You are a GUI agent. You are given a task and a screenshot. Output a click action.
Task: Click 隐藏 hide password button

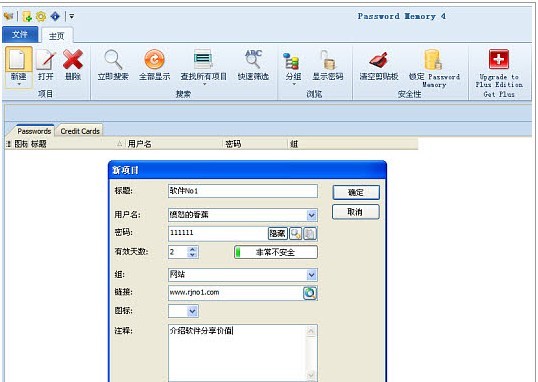[277, 234]
